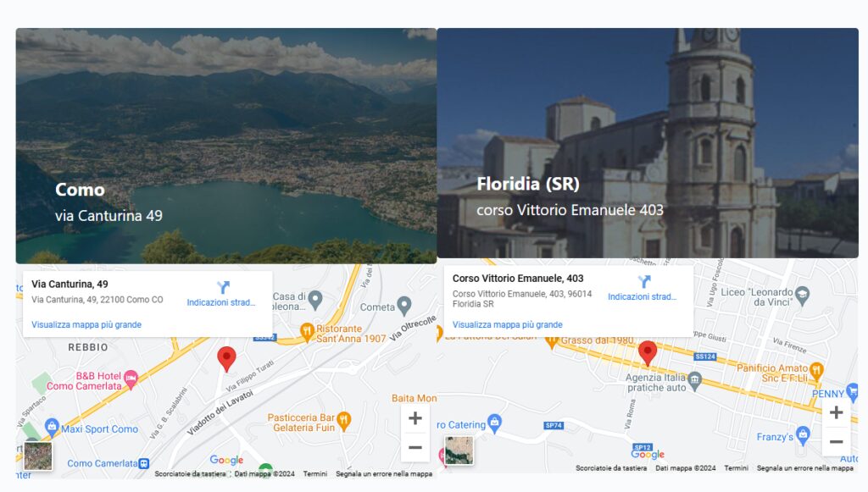The image size is (868, 492).
Task: Zoom in on the Como map
Action: point(415,418)
